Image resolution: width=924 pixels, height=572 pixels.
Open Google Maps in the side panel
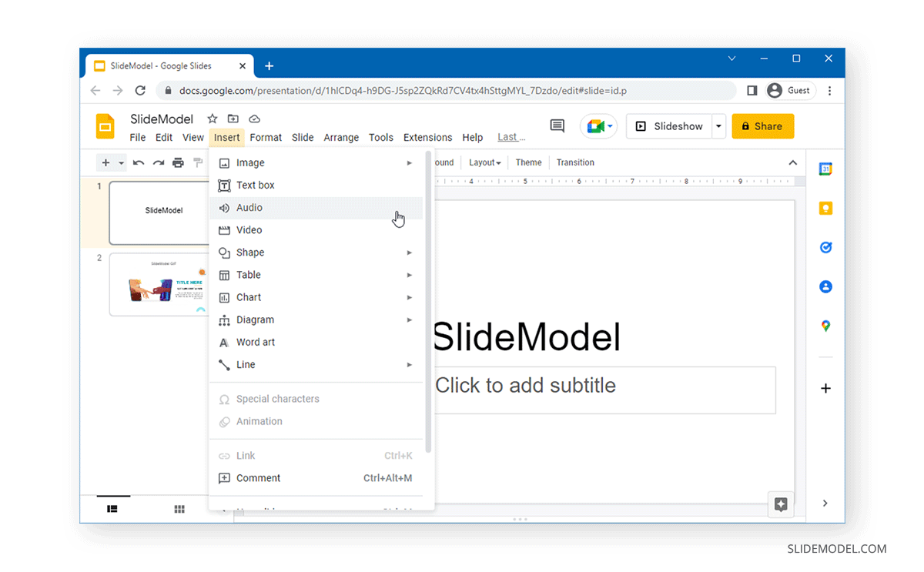point(825,326)
